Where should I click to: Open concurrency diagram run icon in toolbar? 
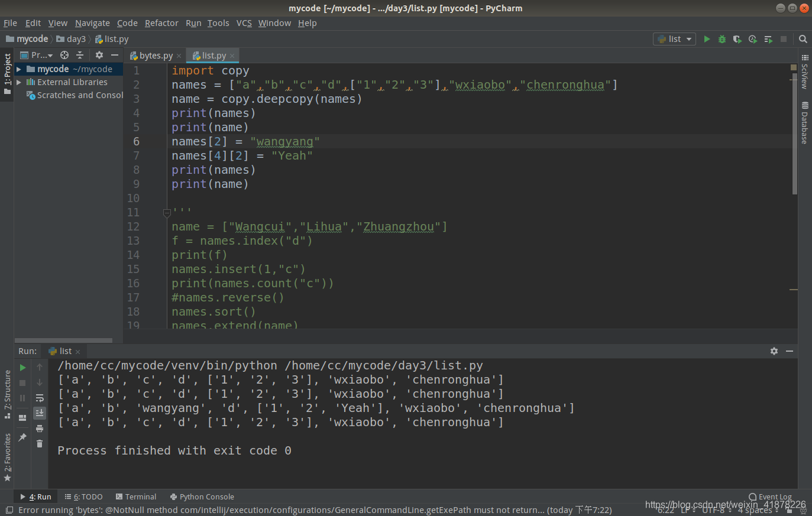(768, 39)
